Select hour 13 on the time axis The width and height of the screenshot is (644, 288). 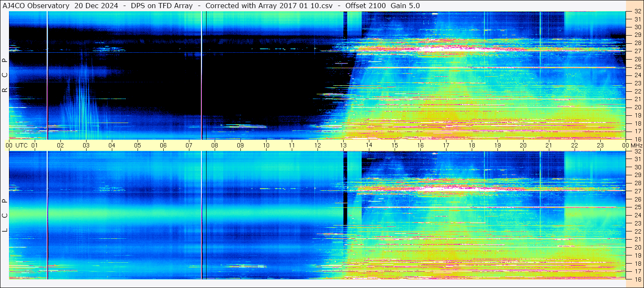(x=343, y=145)
